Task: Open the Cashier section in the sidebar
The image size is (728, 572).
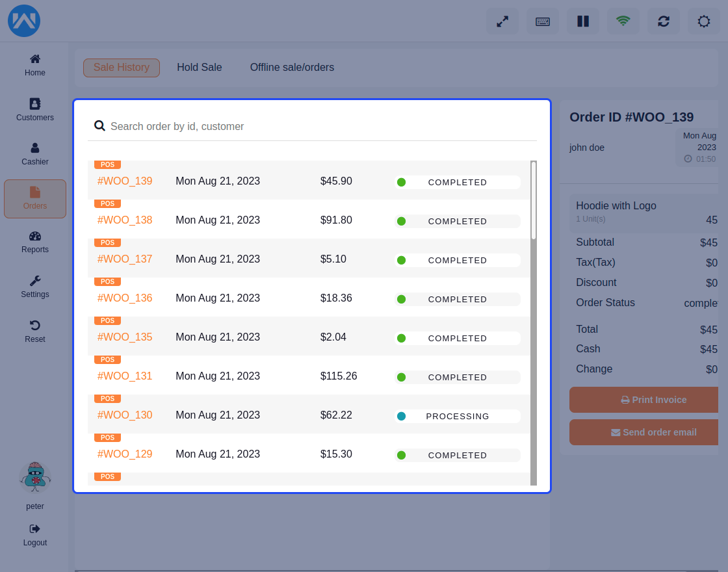Action: [34, 153]
